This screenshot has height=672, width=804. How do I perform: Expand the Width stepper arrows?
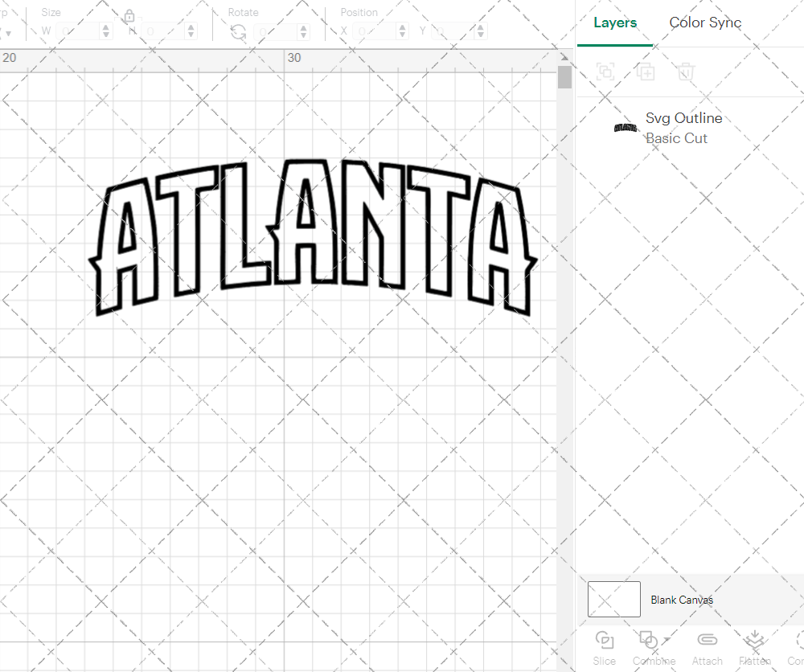(x=105, y=30)
